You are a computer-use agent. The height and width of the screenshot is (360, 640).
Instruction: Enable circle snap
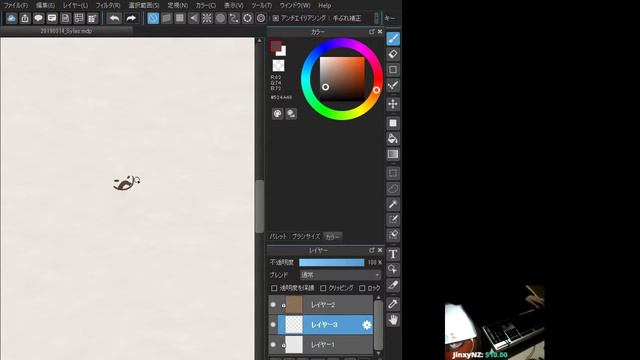coord(220,18)
